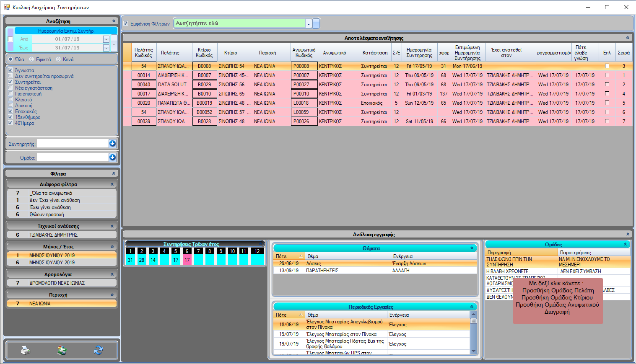Click the blue arrow beside Ομάδα field
Image resolution: width=636 pixels, height=364 pixels.
pyautogui.click(x=112, y=157)
